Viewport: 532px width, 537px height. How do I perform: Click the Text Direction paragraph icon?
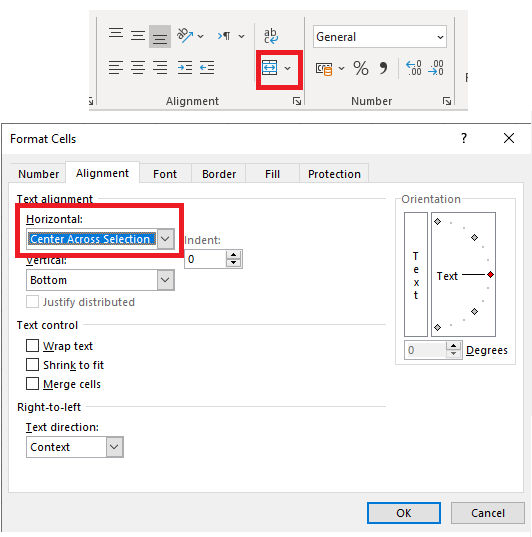pyautogui.click(x=224, y=36)
